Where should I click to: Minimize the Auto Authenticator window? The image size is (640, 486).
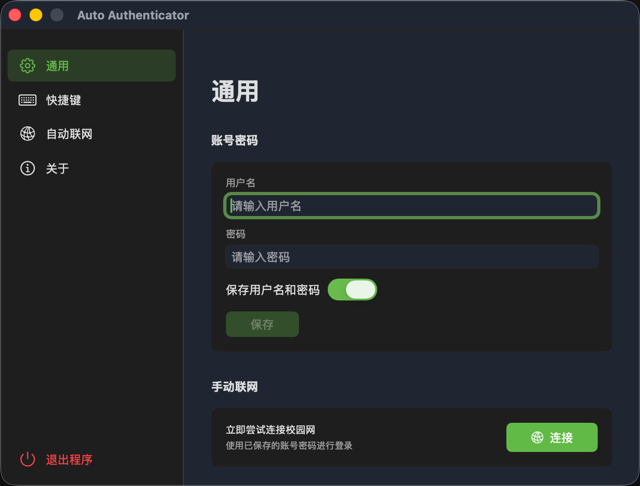click(x=36, y=15)
